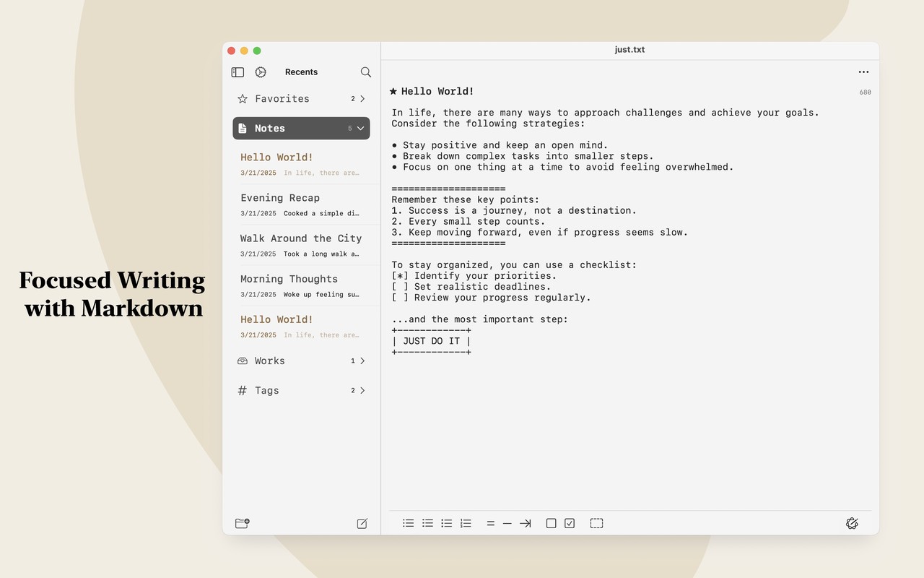Click the Notes count badge 5

[350, 129]
